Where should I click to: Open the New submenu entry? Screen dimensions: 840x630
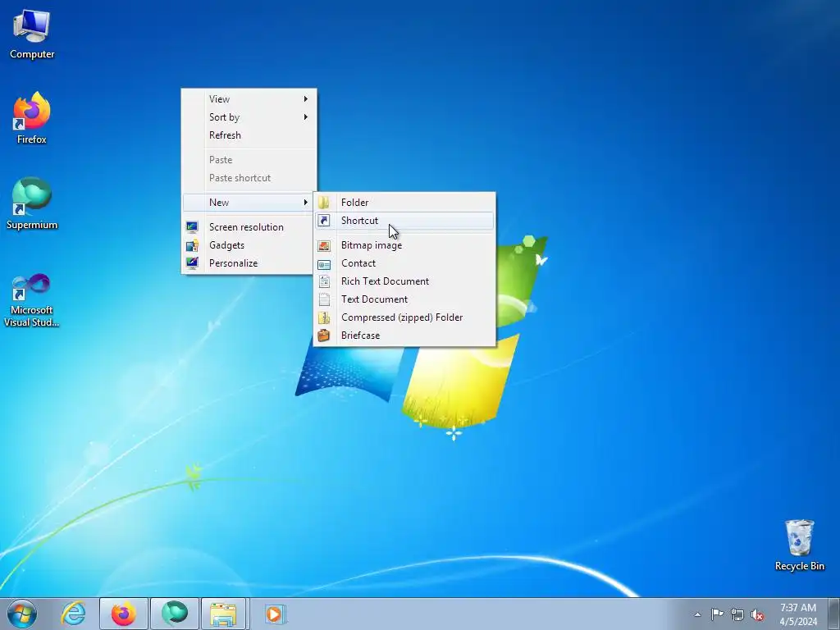pyautogui.click(x=249, y=203)
